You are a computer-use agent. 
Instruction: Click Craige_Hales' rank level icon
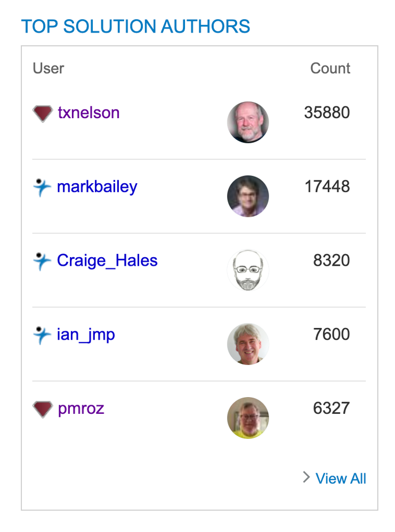tap(42, 260)
